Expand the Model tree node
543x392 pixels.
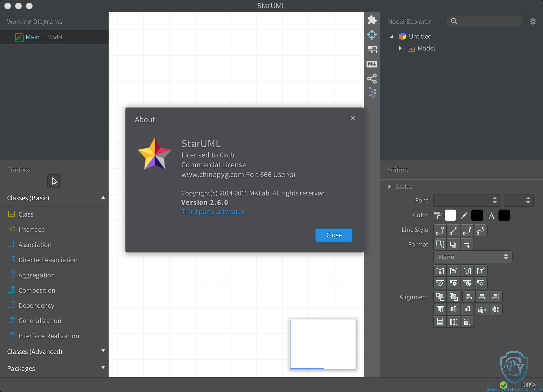coord(400,48)
